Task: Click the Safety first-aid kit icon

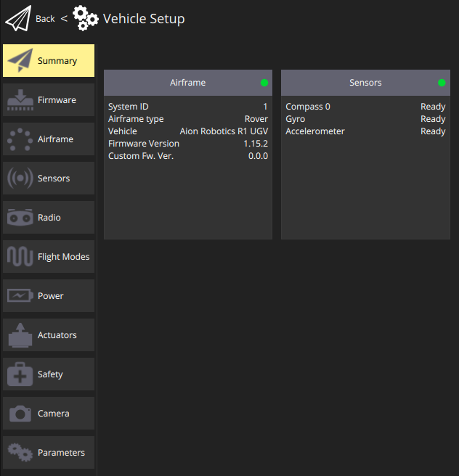Action: pyautogui.click(x=20, y=374)
